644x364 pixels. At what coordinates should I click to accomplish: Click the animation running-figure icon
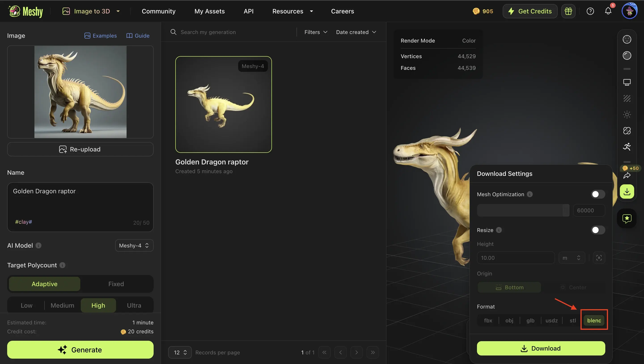[627, 147]
